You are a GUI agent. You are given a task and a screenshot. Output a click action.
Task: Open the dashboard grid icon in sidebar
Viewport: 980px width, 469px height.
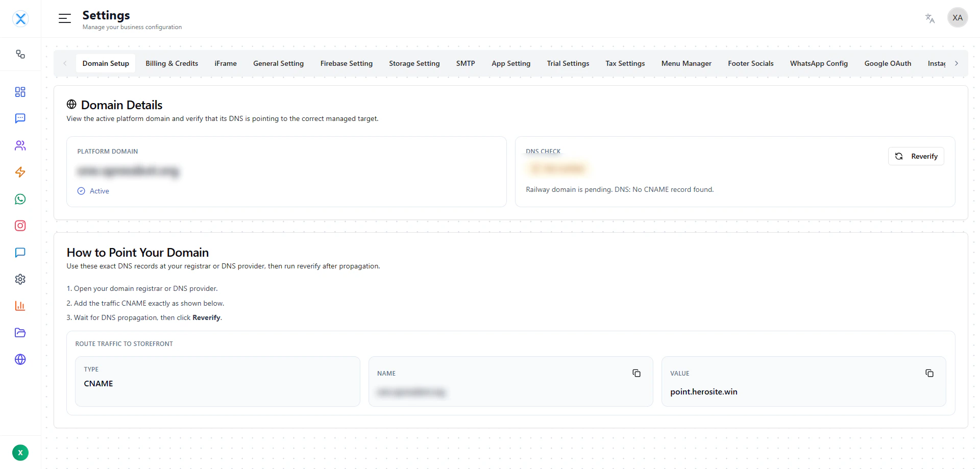click(20, 92)
